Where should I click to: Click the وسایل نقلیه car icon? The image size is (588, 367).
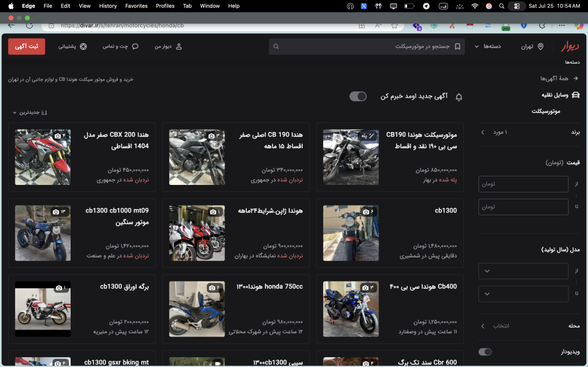[x=575, y=95]
